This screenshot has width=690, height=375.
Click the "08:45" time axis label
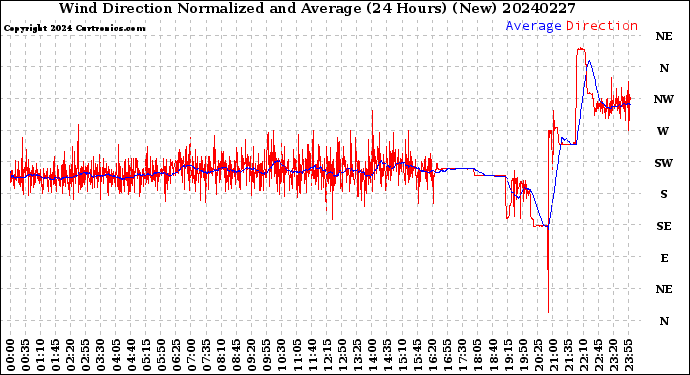237,355
